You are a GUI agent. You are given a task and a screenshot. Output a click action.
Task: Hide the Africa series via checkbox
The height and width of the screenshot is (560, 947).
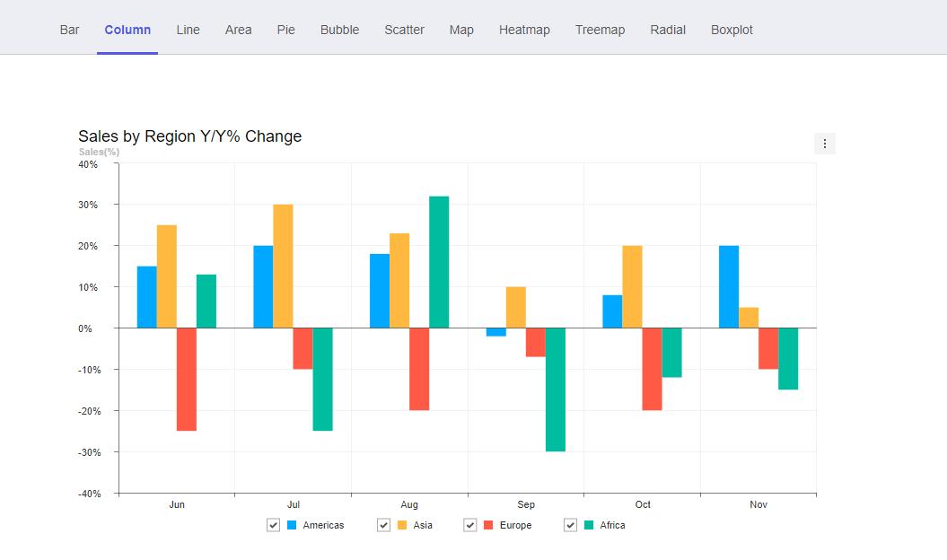571,525
